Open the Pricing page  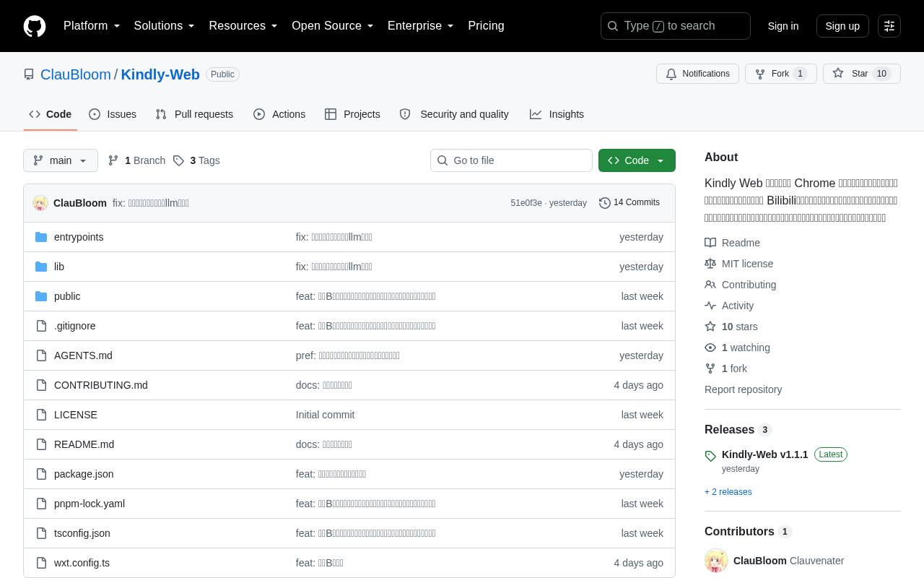(486, 26)
